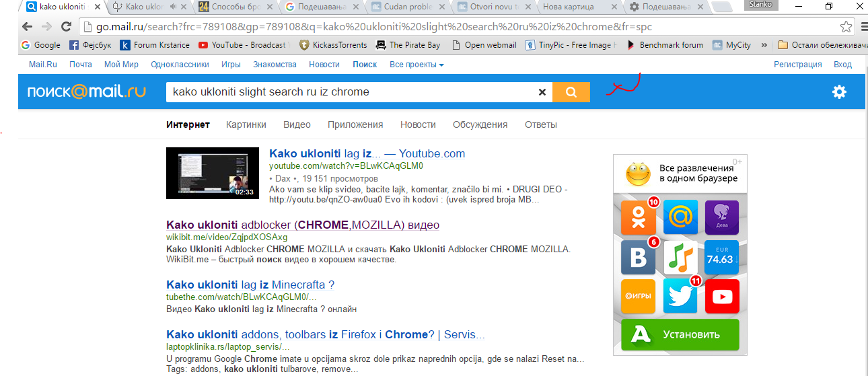Open The Pirate Bay bookmark
The image size is (868, 376).
pos(408,45)
